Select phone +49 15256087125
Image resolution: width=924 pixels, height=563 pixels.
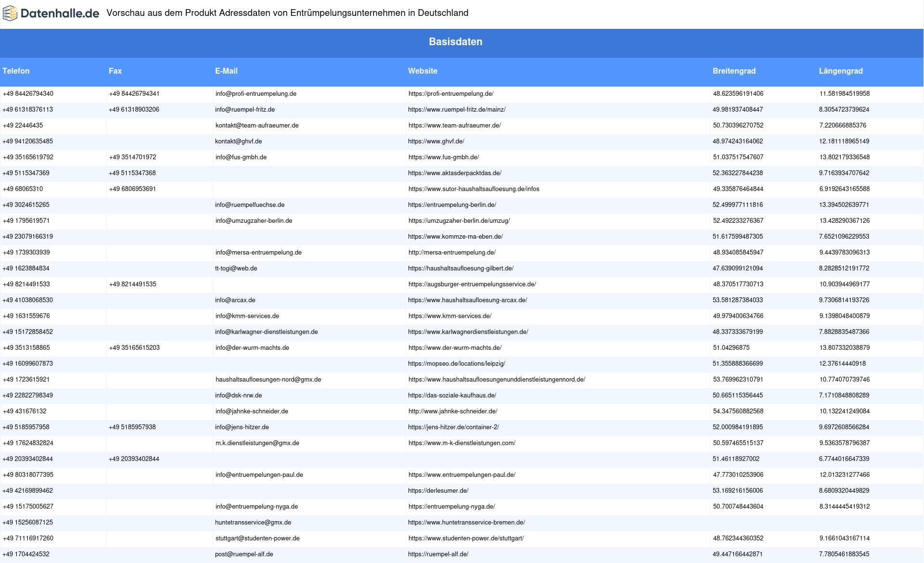[x=28, y=523]
